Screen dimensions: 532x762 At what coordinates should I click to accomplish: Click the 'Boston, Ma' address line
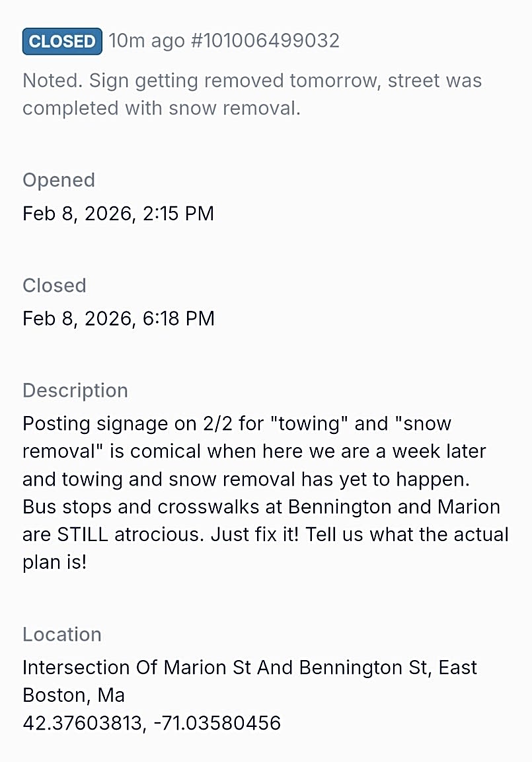click(x=73, y=695)
